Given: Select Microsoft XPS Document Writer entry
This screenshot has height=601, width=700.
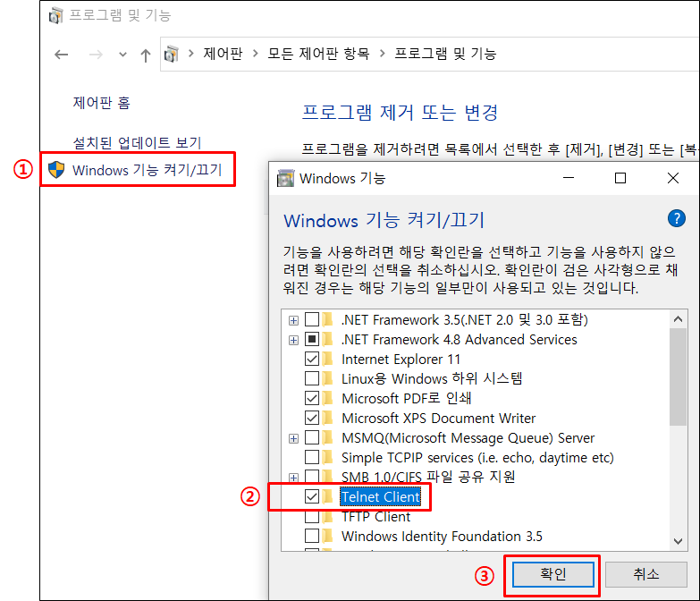Looking at the screenshot, I should pyautogui.click(x=438, y=418).
